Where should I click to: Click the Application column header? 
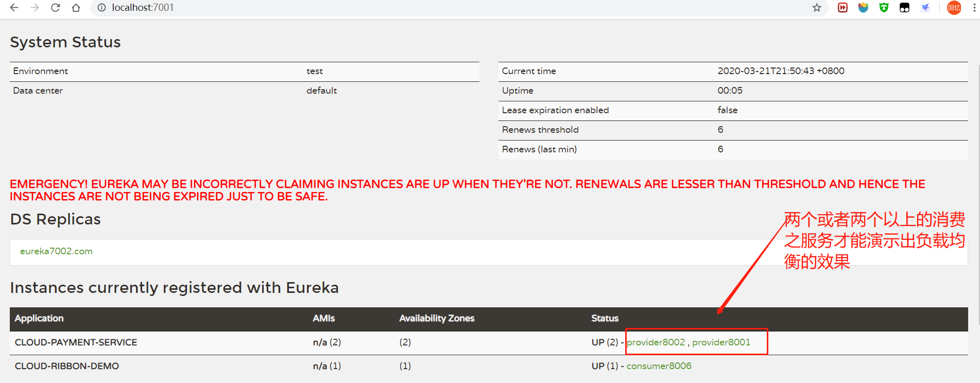39,318
